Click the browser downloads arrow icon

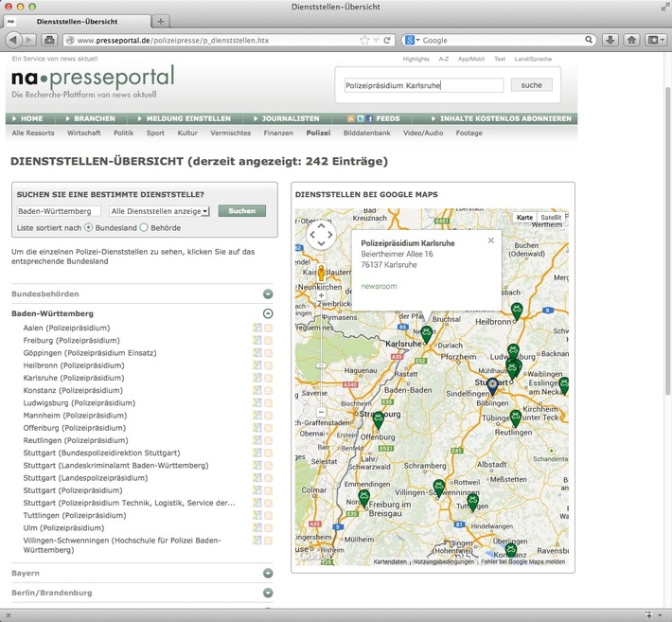click(610, 40)
